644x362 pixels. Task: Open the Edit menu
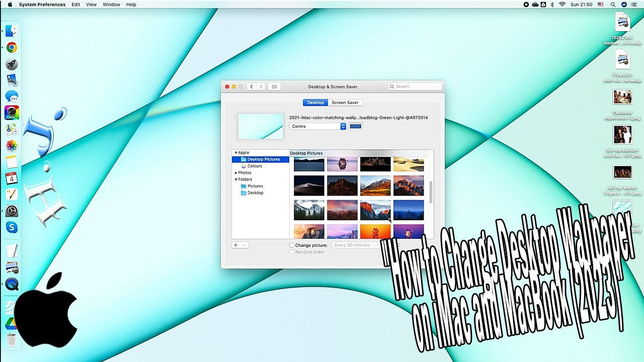[75, 5]
